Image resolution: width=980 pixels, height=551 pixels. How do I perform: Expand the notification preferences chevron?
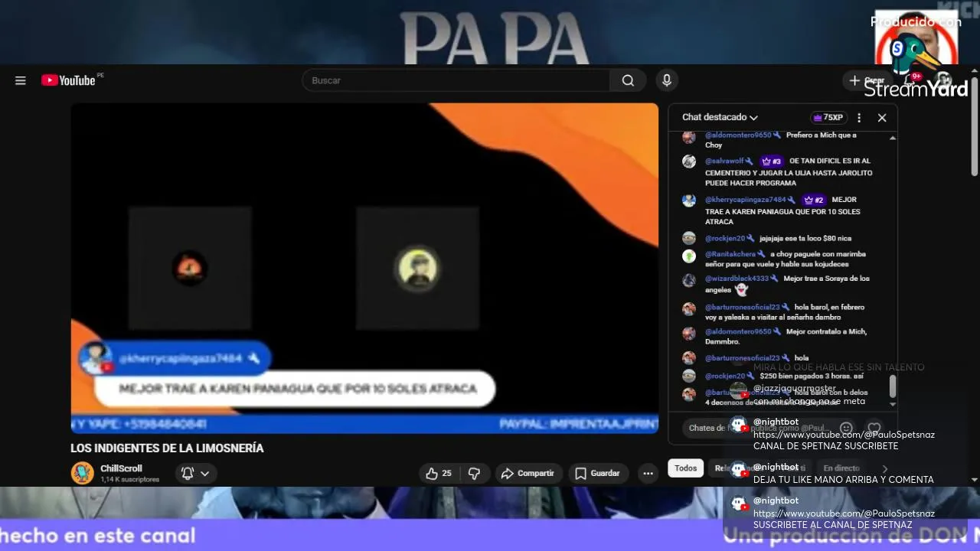tap(205, 474)
